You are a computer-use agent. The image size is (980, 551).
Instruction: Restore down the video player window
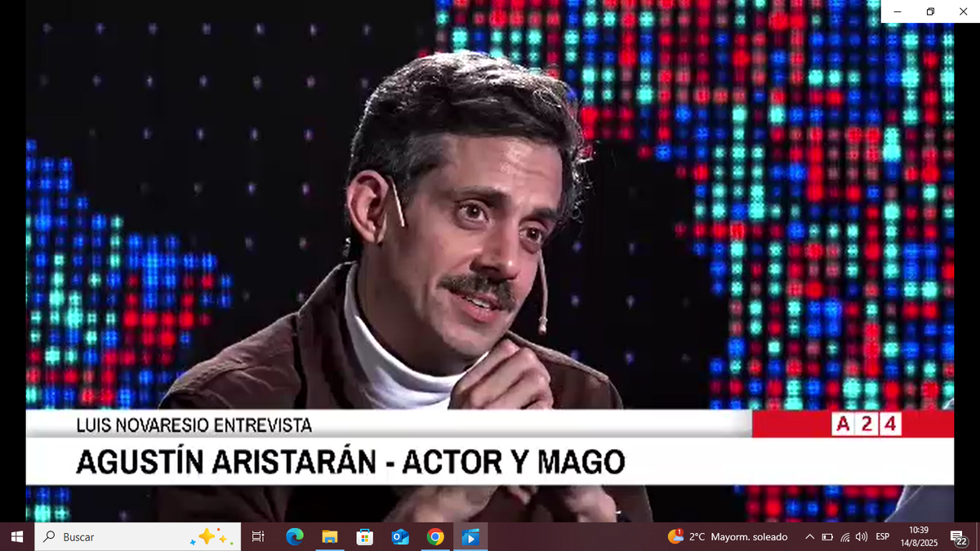pos(930,11)
